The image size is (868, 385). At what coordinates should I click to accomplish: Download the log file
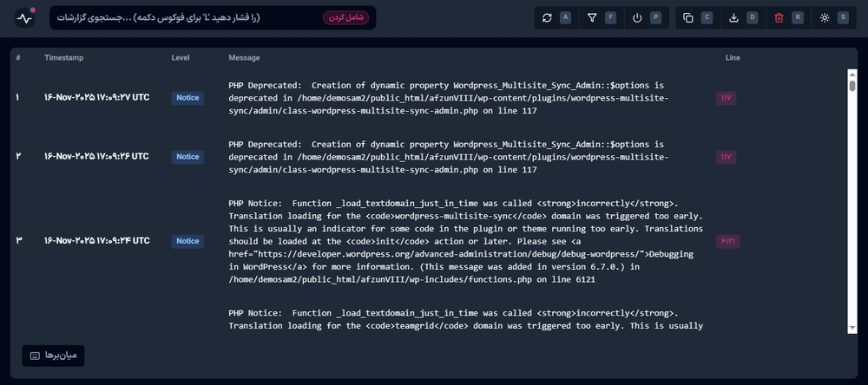(x=733, y=17)
